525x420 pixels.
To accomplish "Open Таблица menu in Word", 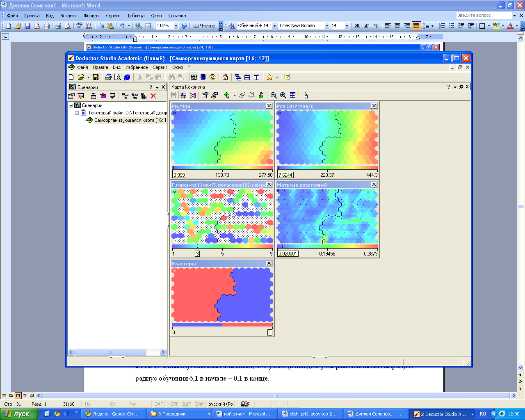I will click(136, 16).
